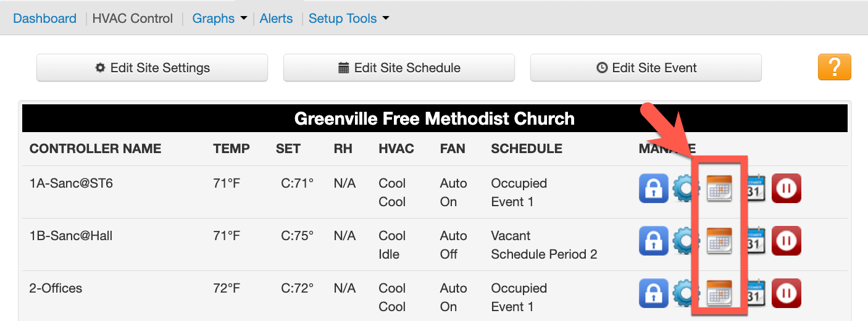Open settings gear for 2-Offices
This screenshot has width=868, height=321.
[683, 293]
